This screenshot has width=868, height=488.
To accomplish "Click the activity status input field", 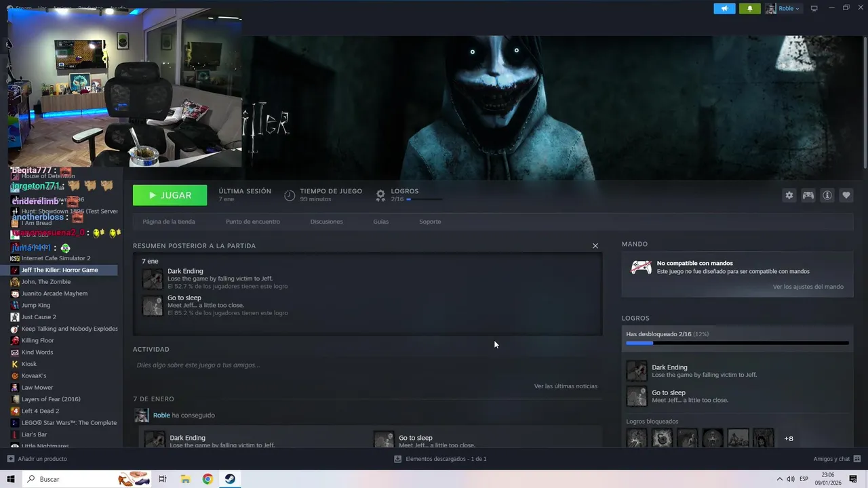I will click(366, 365).
